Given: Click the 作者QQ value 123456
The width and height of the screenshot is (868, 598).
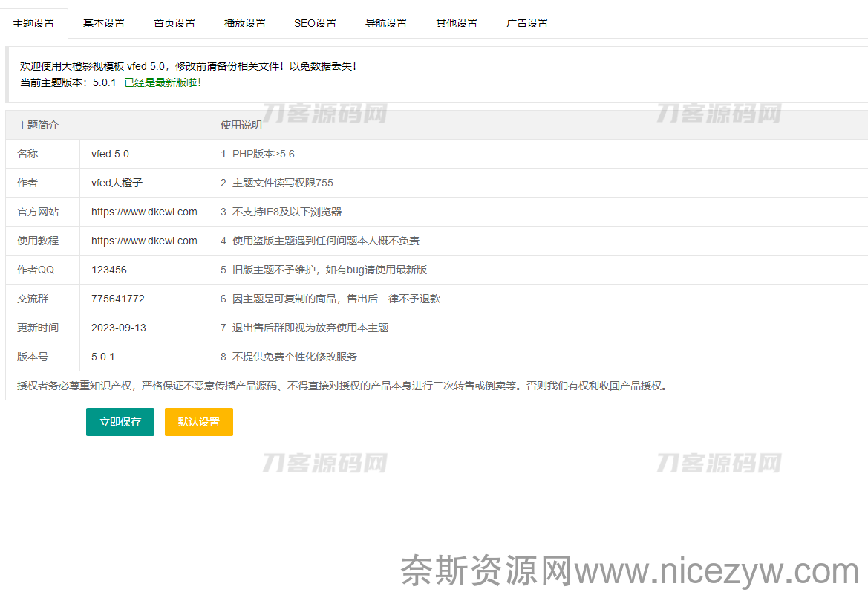Looking at the screenshot, I should (x=109, y=270).
